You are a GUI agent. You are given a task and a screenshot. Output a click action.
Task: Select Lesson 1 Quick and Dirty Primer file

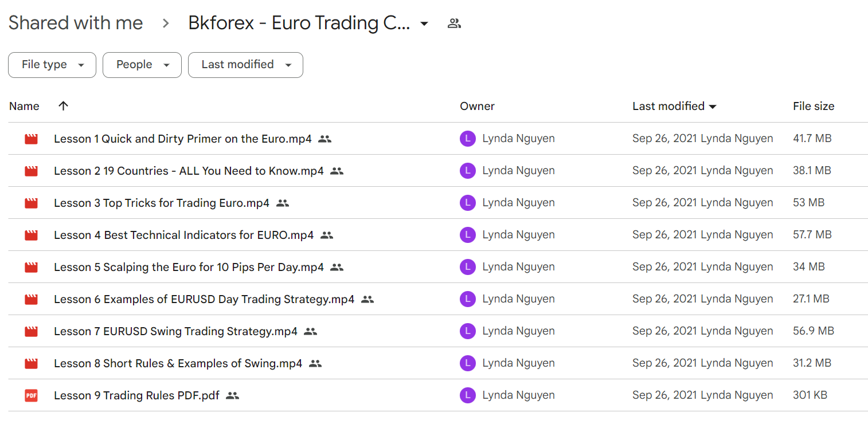(x=183, y=139)
